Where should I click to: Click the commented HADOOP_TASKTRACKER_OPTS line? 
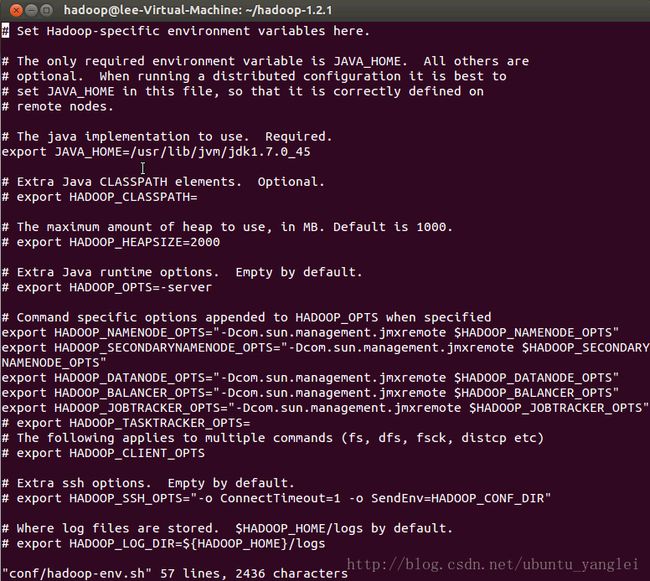(126, 423)
